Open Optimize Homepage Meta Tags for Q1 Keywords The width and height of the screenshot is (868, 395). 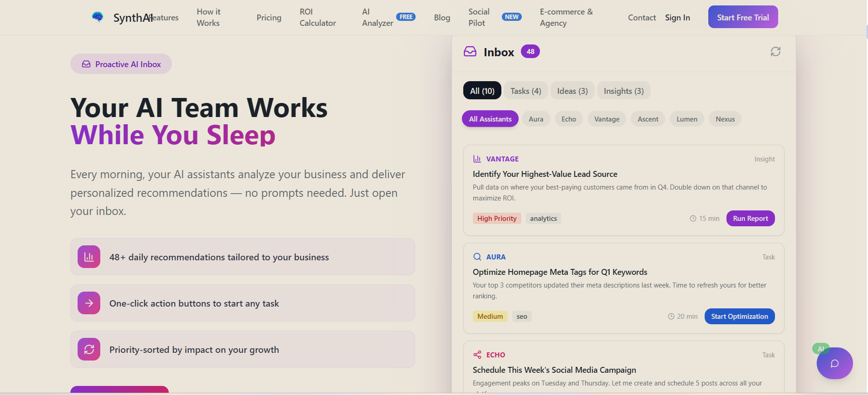point(560,272)
